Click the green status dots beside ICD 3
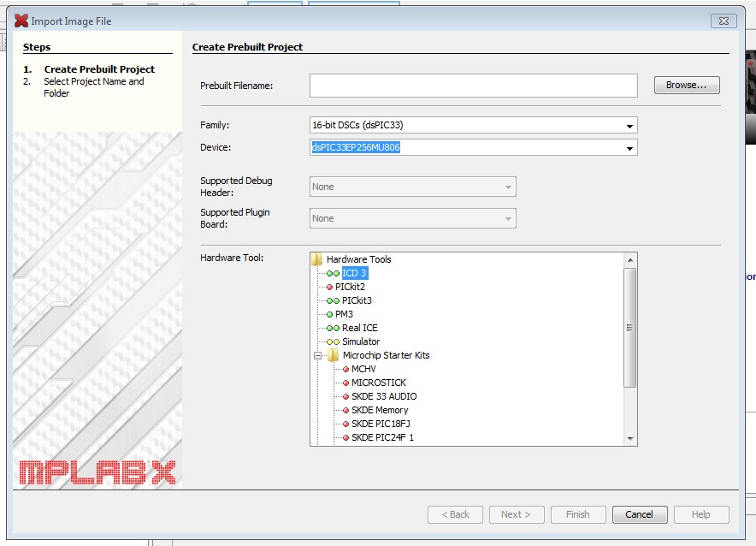 [333, 274]
